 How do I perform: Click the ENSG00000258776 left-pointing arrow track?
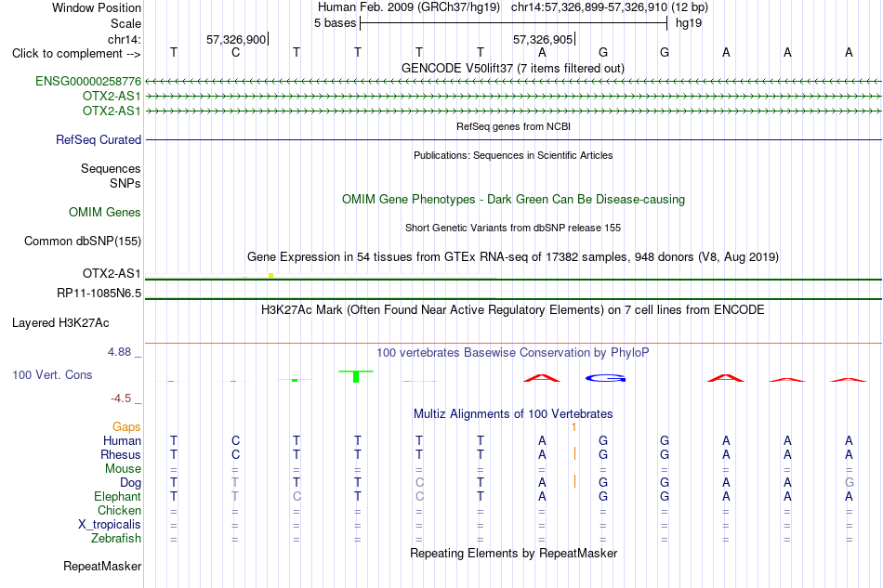(x=513, y=82)
